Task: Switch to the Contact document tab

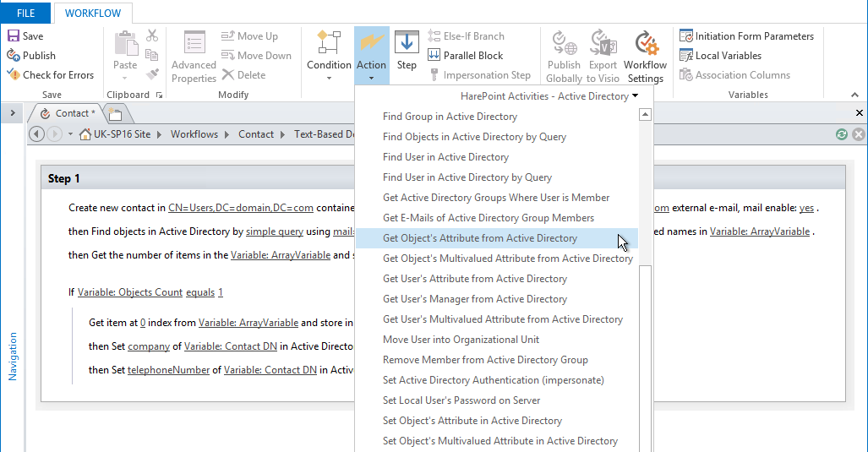Action: point(67,113)
